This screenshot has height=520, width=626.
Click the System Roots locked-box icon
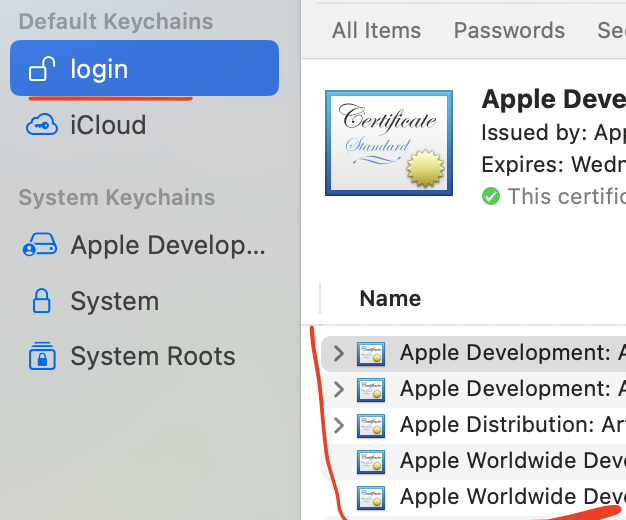(x=42, y=356)
